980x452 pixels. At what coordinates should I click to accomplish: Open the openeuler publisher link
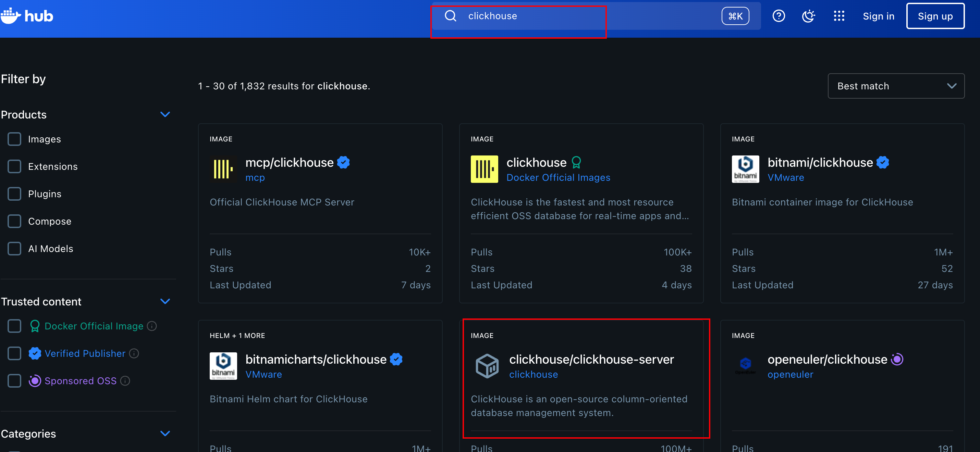point(790,375)
